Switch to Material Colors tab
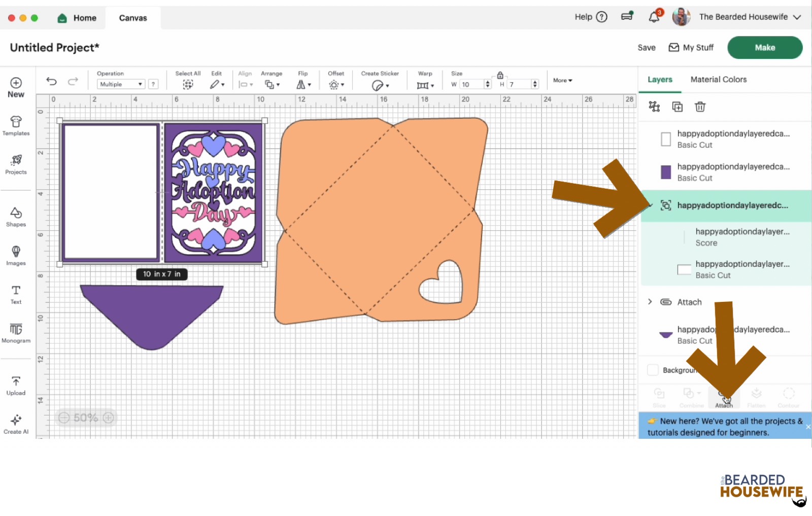 718,80
